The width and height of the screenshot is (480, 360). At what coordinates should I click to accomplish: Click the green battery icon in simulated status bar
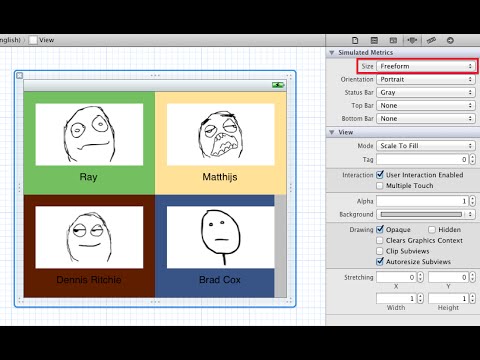click(278, 85)
